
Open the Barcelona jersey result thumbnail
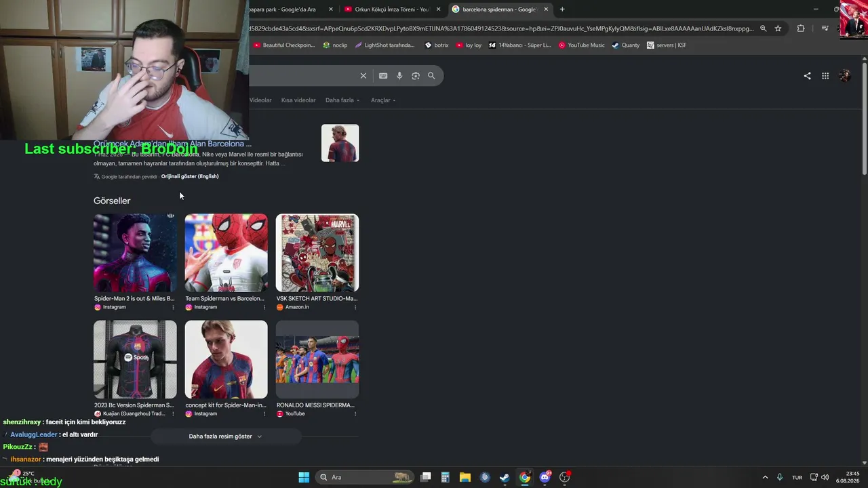point(340,143)
